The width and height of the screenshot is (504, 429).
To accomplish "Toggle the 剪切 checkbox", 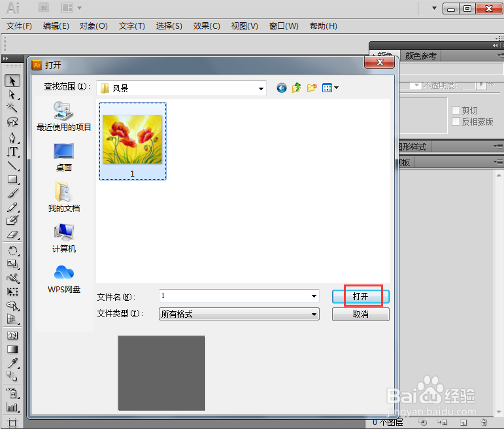I will (456, 111).
